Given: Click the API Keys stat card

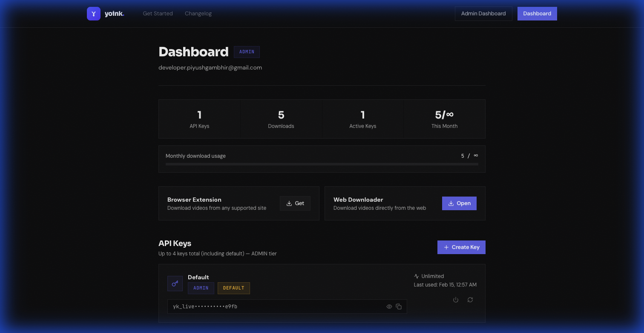Looking at the screenshot, I should [199, 119].
